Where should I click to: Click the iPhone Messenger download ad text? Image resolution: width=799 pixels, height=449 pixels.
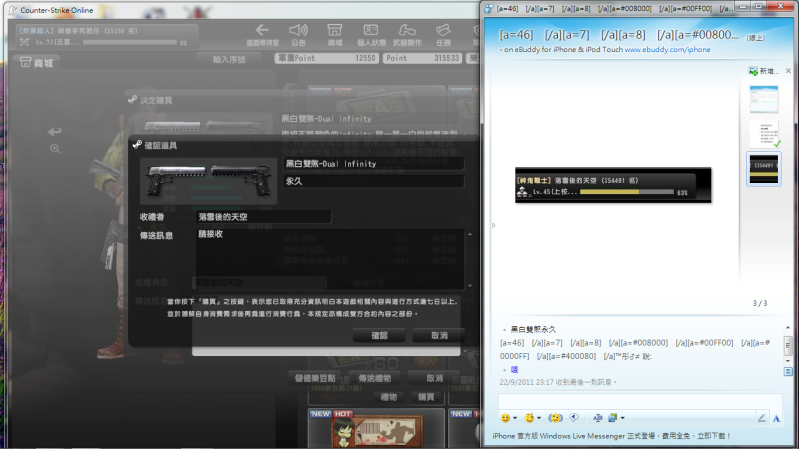[611, 436]
